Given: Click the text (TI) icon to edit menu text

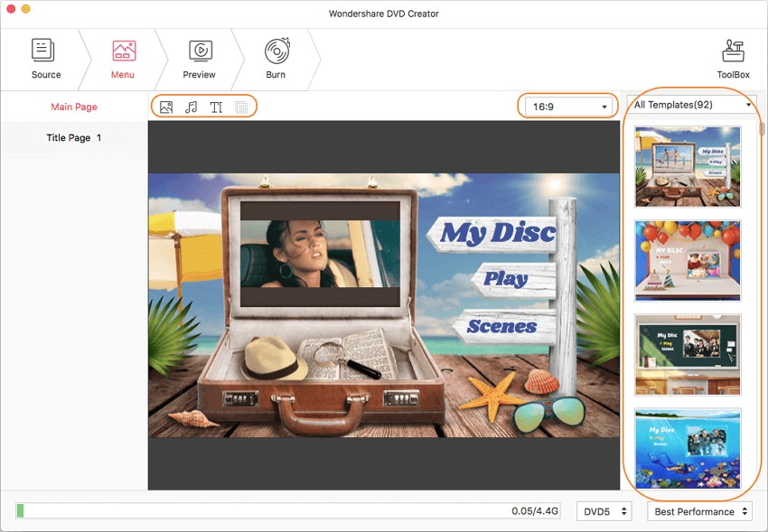Looking at the screenshot, I should click(216, 106).
